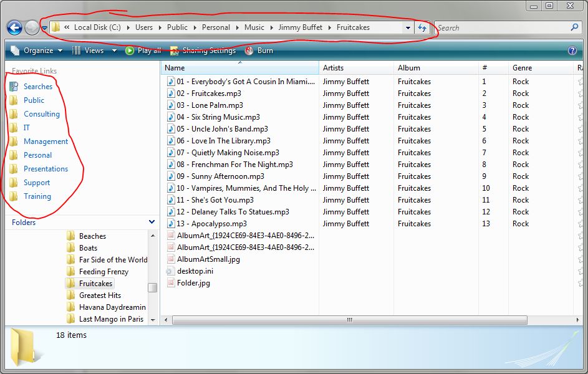Screen dimensions: 588x374
Task: Open the address bar history dropdown
Action: pos(408,27)
